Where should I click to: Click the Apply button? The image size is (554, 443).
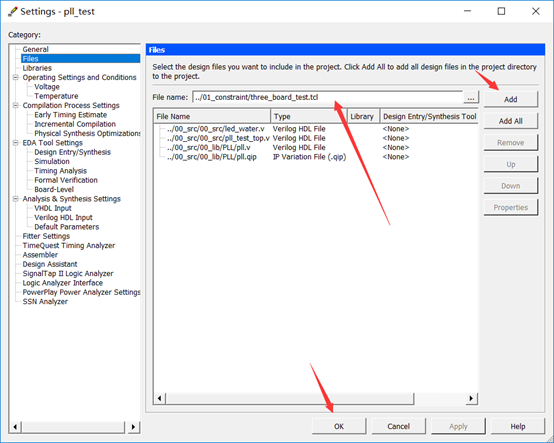tap(458, 426)
